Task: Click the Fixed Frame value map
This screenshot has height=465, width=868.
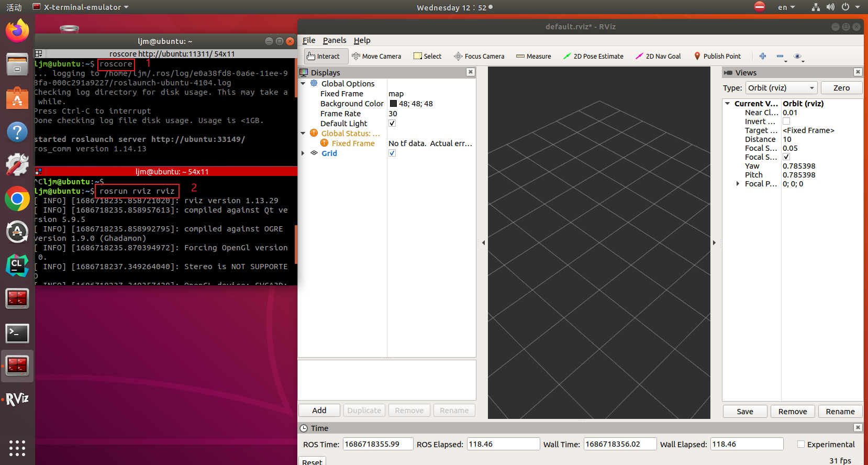Action: coord(396,94)
